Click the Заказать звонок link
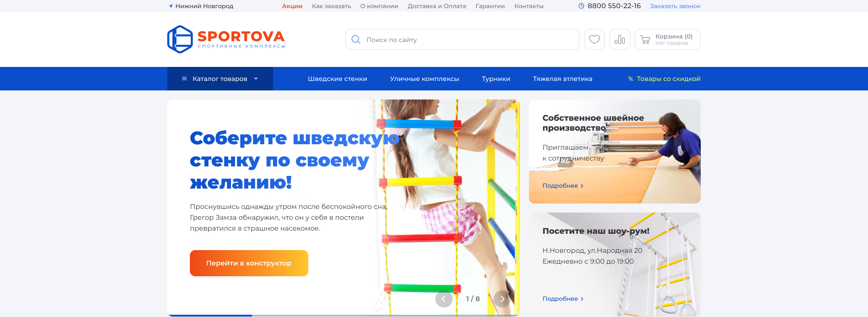 coord(675,6)
